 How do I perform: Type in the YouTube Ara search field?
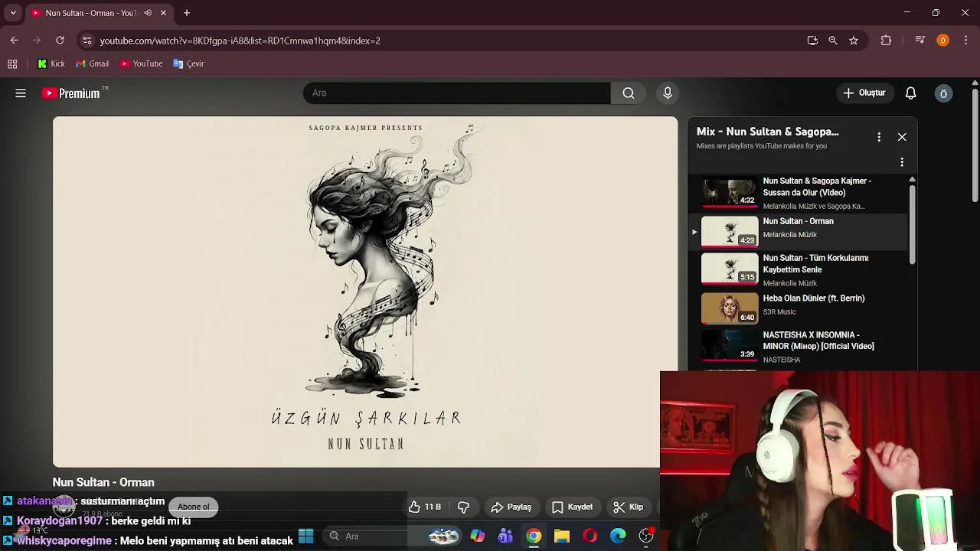coord(457,93)
